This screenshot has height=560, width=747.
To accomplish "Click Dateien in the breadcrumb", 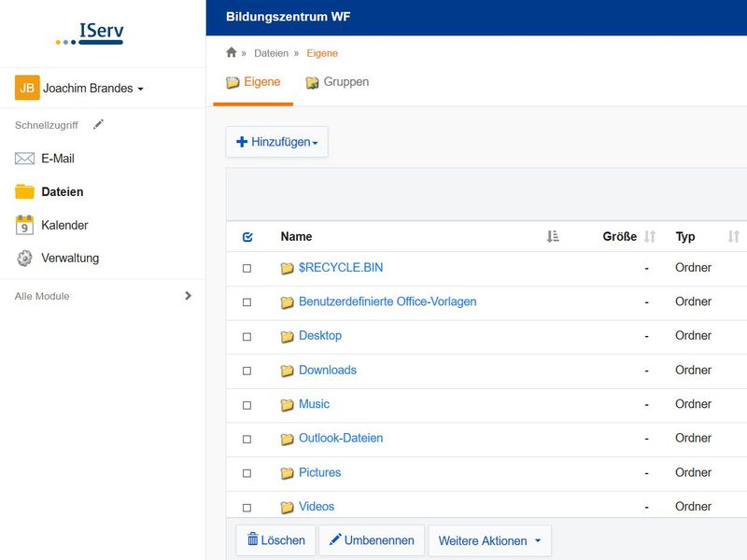I will click(271, 53).
